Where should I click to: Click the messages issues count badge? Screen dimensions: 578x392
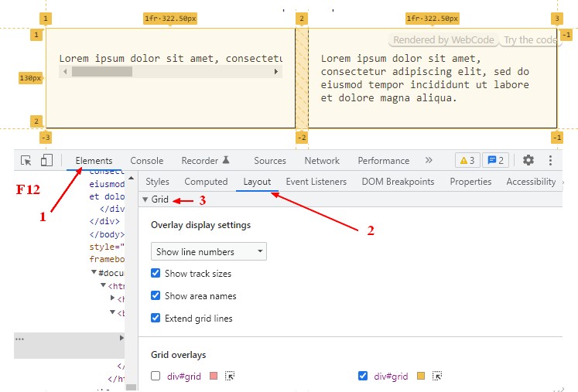[495, 160]
